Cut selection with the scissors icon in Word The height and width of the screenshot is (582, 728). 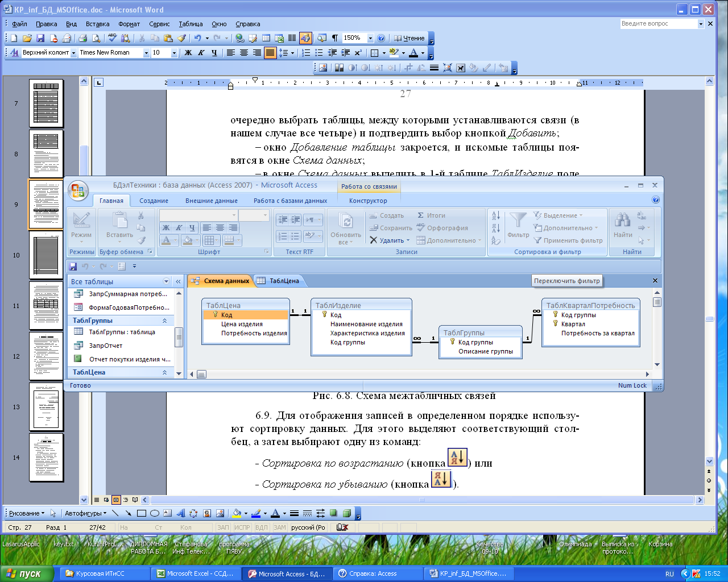click(x=141, y=38)
